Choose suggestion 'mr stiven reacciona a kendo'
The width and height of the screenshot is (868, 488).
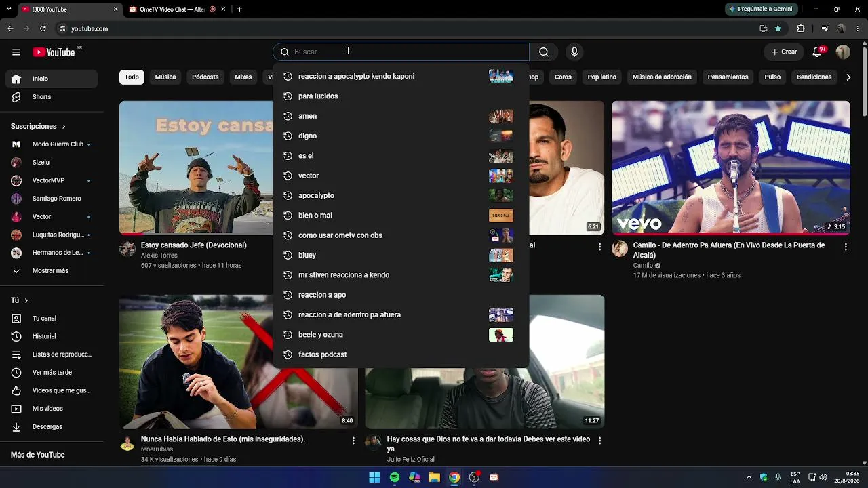click(x=401, y=275)
